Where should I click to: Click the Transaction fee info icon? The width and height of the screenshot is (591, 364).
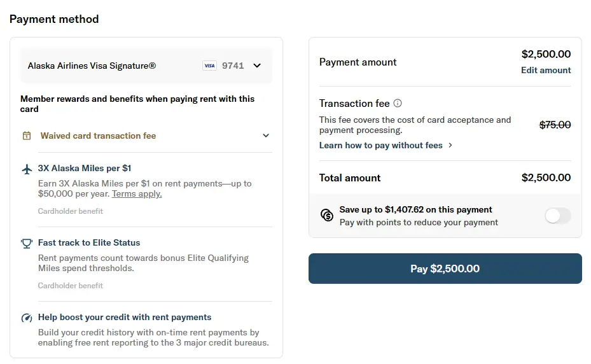pos(398,103)
